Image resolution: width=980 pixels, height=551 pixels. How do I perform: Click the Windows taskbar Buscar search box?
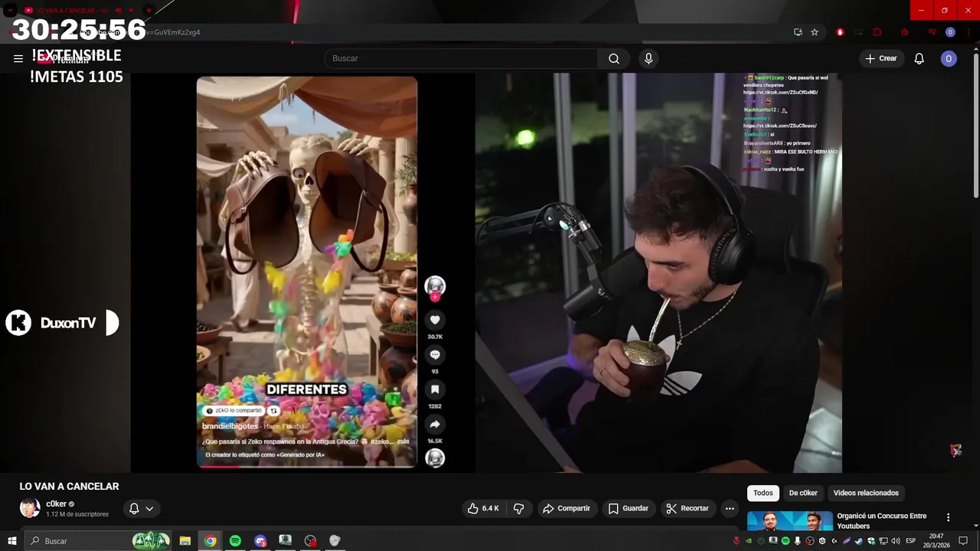(100, 541)
